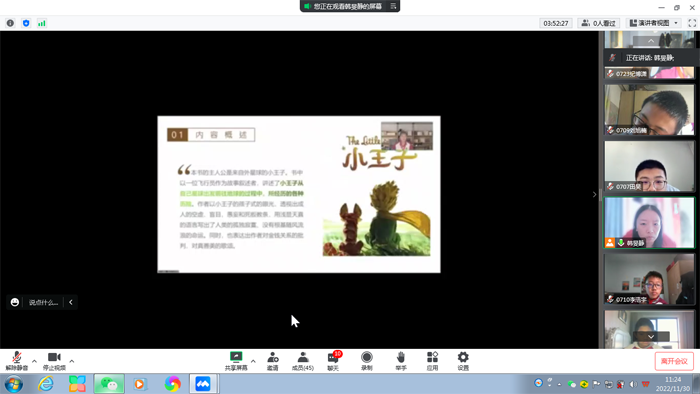Unmute the microphone
This screenshot has width=700, height=394.
coord(17,361)
